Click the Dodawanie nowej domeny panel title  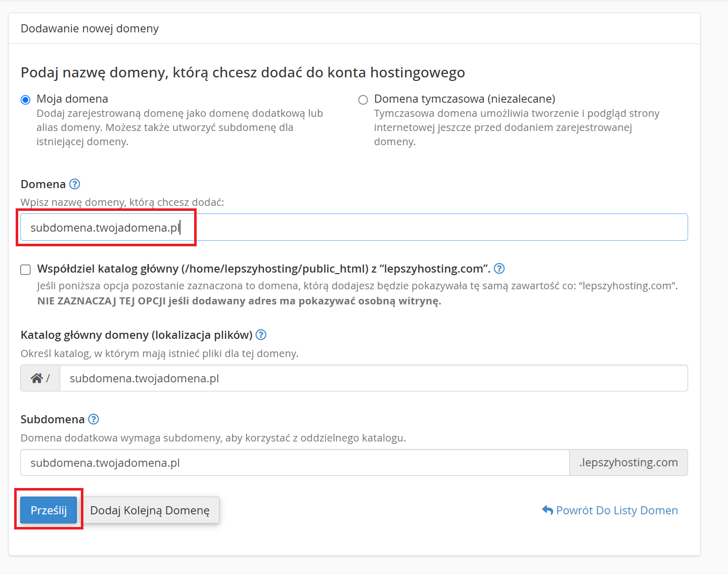[89, 28]
